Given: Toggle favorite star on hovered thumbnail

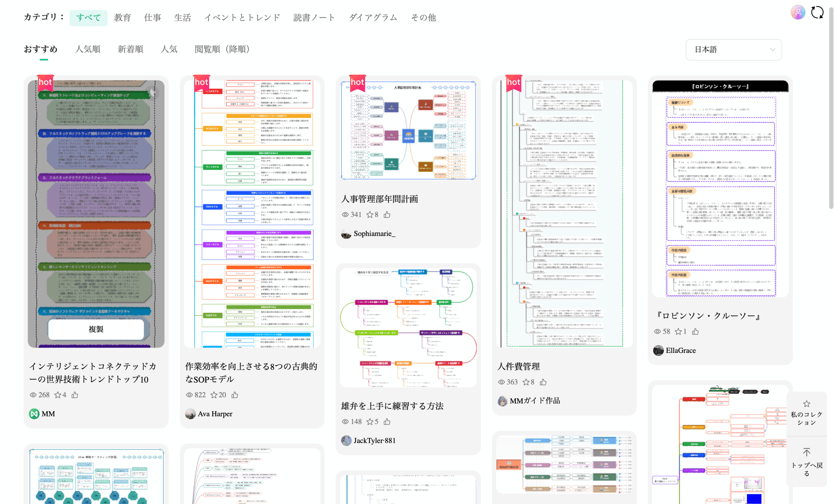Looking at the screenshot, I should [x=152, y=93].
